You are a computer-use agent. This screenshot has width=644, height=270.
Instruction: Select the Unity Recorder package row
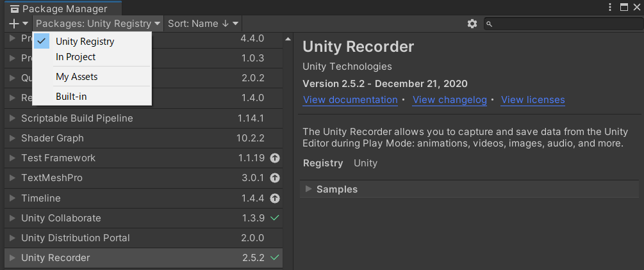144,258
